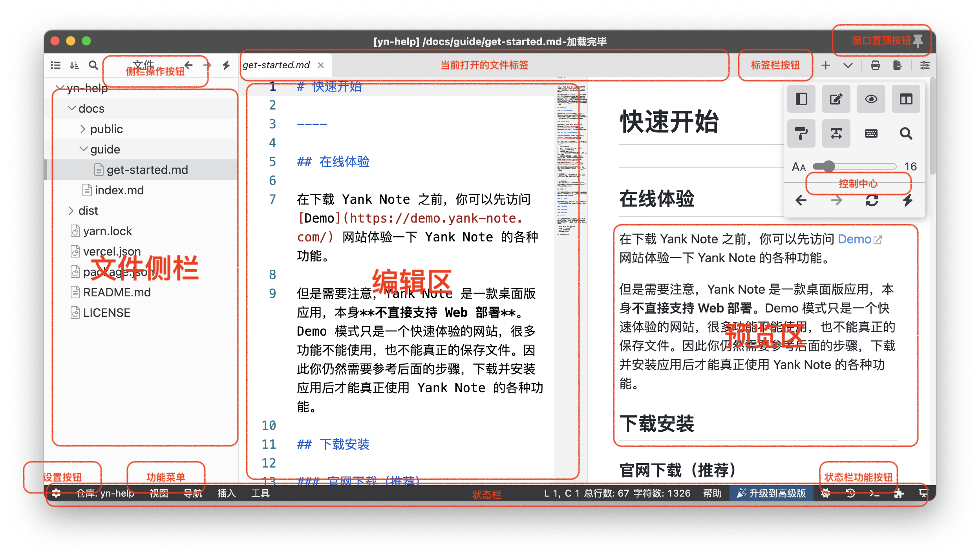
Task: Adjust the font size slider
Action: pos(854,166)
